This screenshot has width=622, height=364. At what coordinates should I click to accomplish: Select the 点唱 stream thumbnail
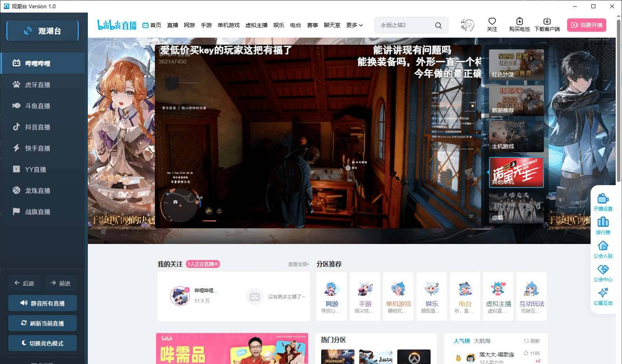pyautogui.click(x=516, y=208)
